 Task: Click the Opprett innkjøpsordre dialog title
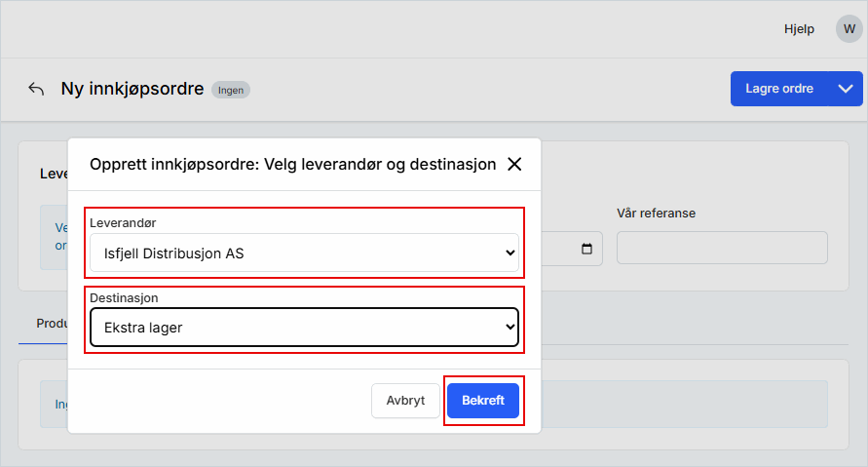292,164
